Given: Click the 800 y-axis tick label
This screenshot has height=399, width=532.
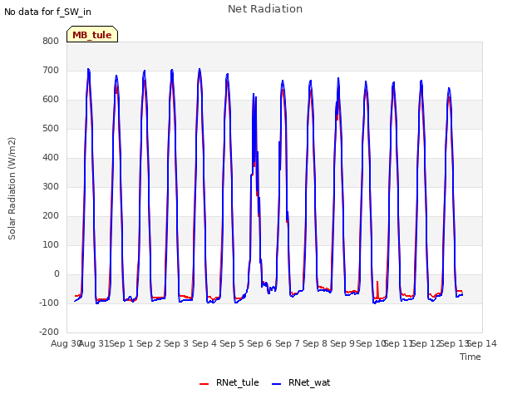Looking at the screenshot, I should (51, 41).
